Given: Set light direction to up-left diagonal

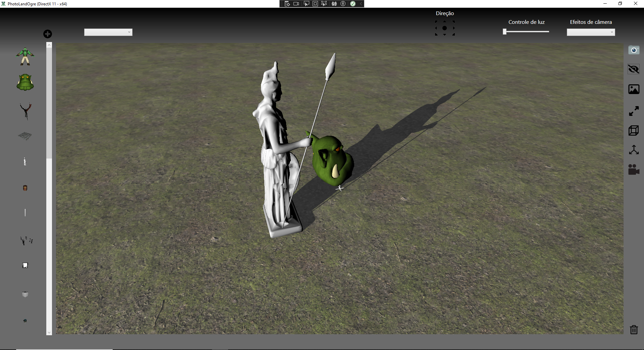Looking at the screenshot, I should 436,22.
